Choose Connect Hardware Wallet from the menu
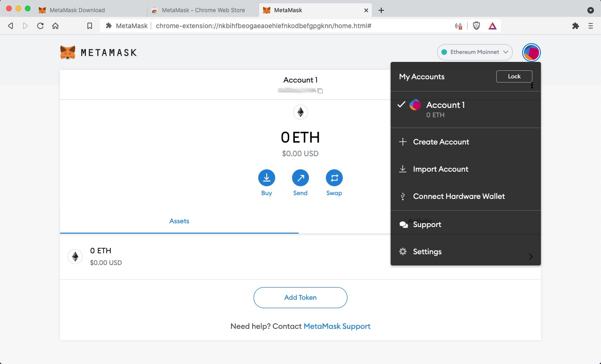The height and width of the screenshot is (364, 601). [x=466, y=196]
